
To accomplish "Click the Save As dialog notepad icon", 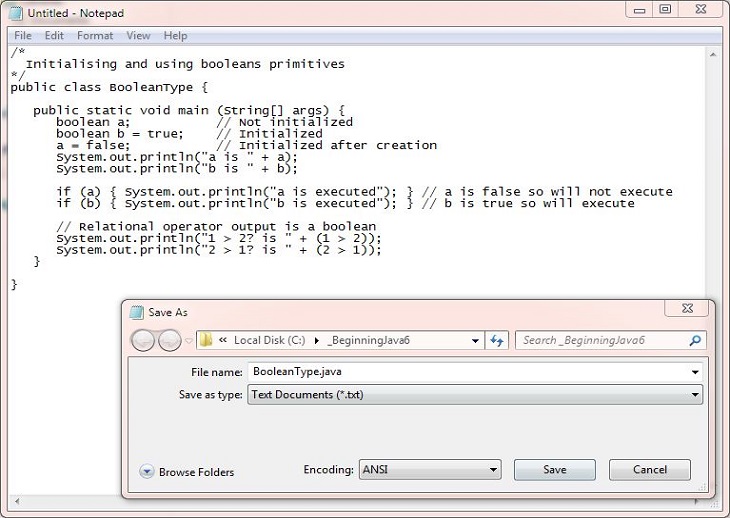I will pos(136,312).
